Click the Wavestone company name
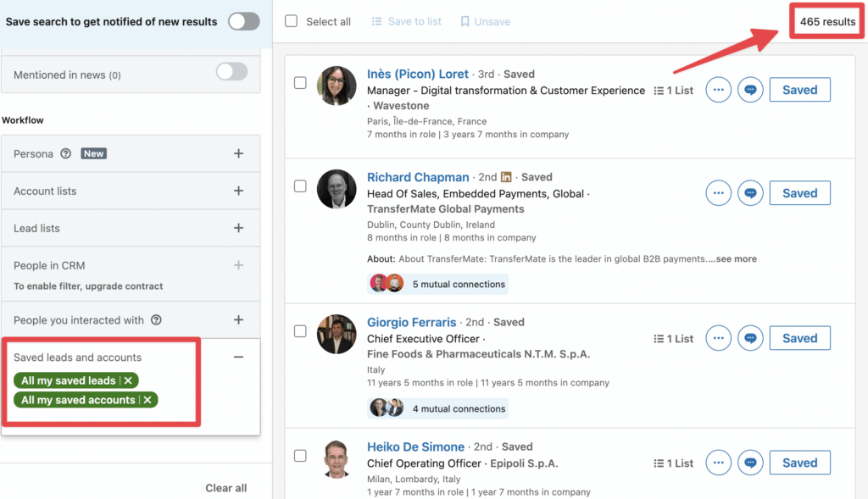Image resolution: width=868 pixels, height=499 pixels. [401, 106]
